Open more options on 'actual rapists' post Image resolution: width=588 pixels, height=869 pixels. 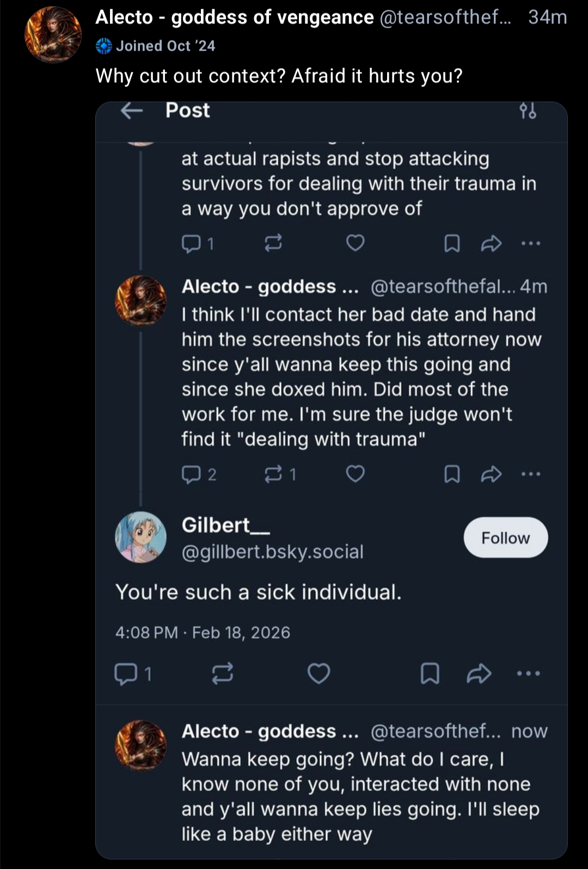[531, 243]
